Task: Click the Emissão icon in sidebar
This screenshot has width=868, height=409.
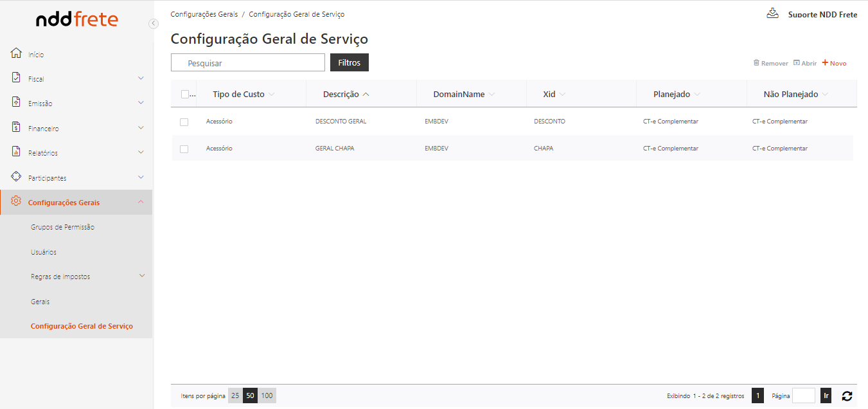Action: click(x=17, y=102)
